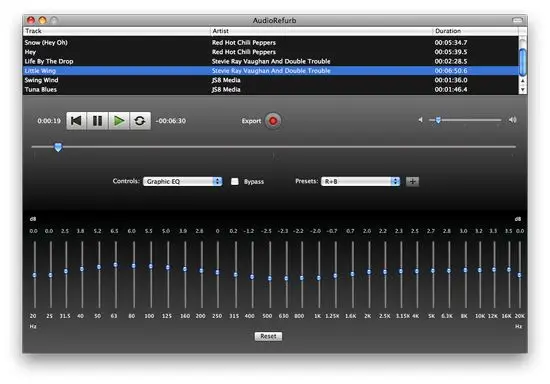Select the Swing Wind track
This screenshot has width=550, height=384.
[x=270, y=80]
